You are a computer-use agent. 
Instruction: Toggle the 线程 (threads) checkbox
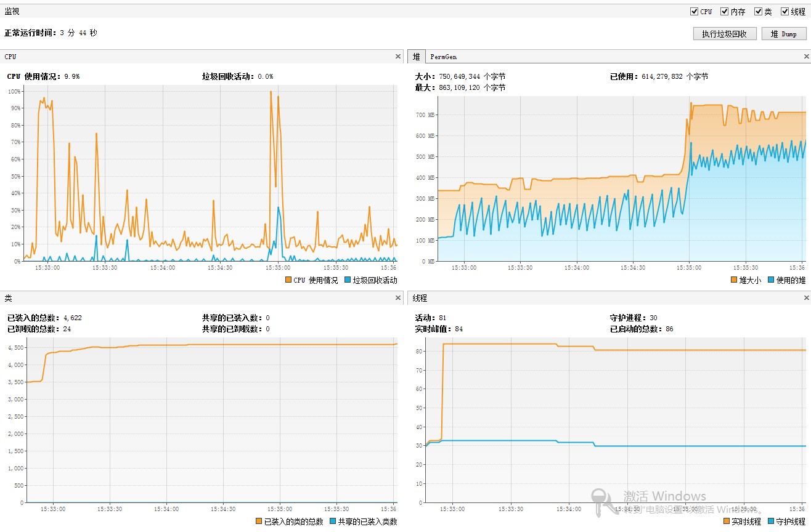pyautogui.click(x=785, y=11)
